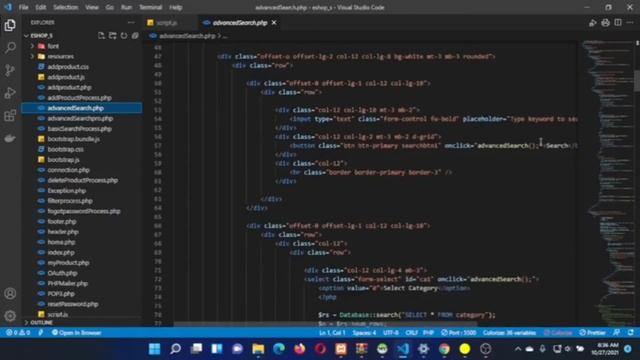The width and height of the screenshot is (640, 360).
Task: Open the Source Control view
Action: 10,70
